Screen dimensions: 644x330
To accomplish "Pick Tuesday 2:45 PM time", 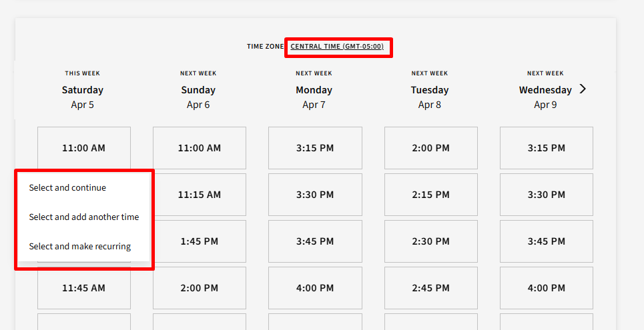I will click(x=430, y=288).
